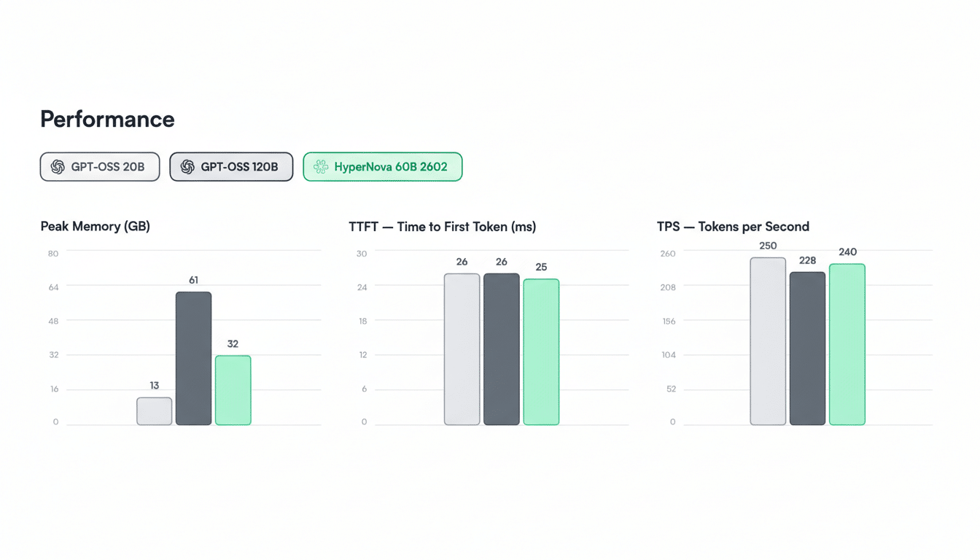
Task: Select the 13 GB light gray memory bar
Action: 155,411
